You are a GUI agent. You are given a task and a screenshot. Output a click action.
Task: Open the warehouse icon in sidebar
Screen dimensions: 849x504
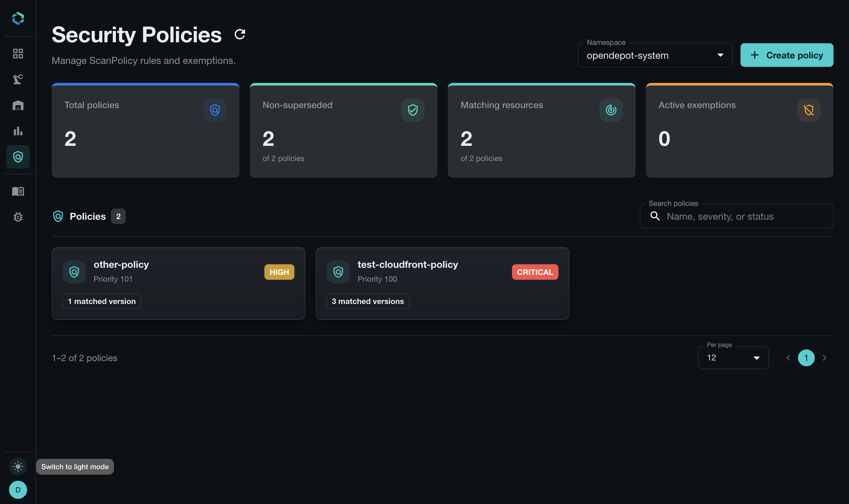click(x=18, y=105)
